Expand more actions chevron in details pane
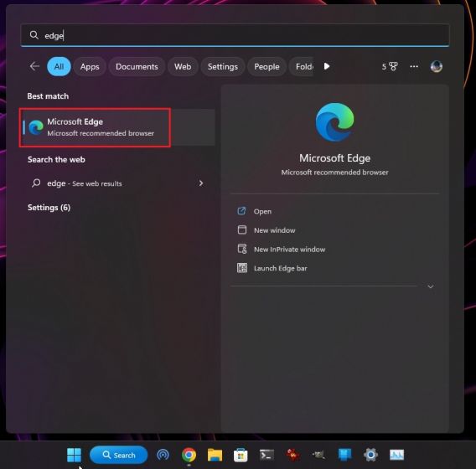 [430, 286]
